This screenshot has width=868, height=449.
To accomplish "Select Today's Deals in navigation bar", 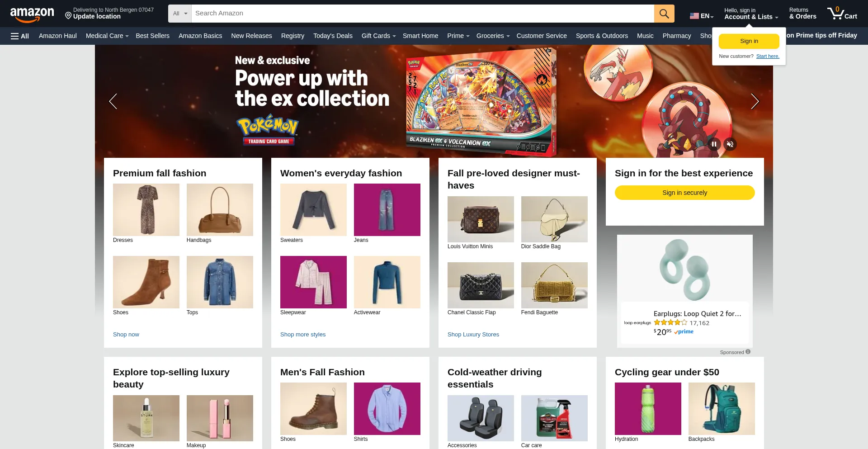I will pos(333,36).
